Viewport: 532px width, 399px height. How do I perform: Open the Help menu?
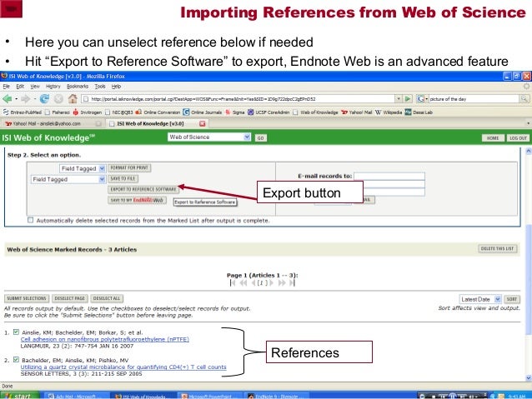tap(116, 87)
